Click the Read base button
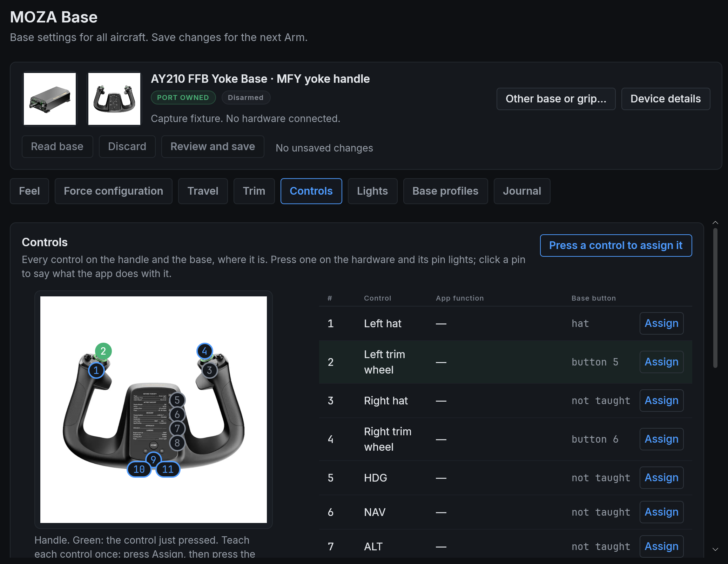This screenshot has width=728, height=564. (x=58, y=147)
